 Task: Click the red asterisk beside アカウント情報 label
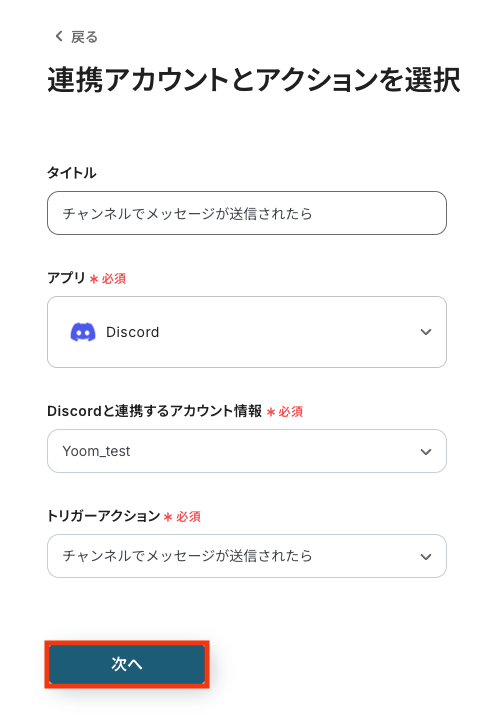[x=271, y=412]
